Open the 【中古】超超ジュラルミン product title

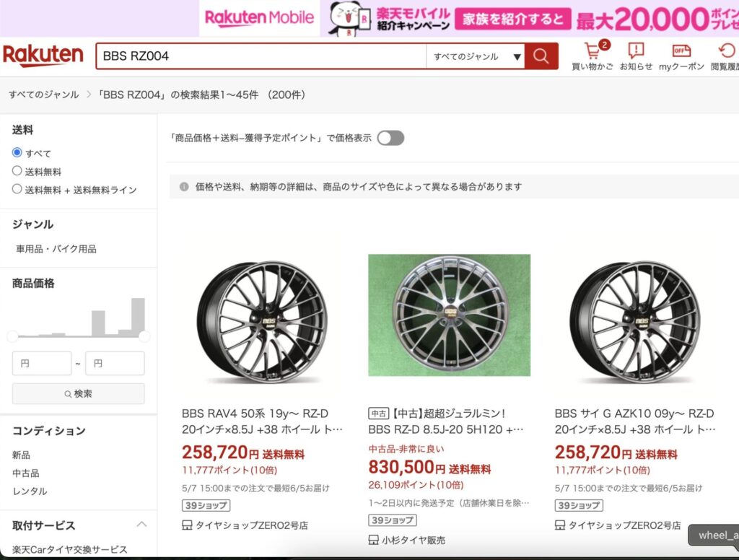pos(446,421)
